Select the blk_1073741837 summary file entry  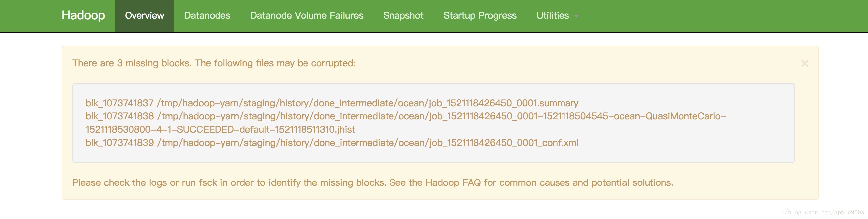point(332,103)
